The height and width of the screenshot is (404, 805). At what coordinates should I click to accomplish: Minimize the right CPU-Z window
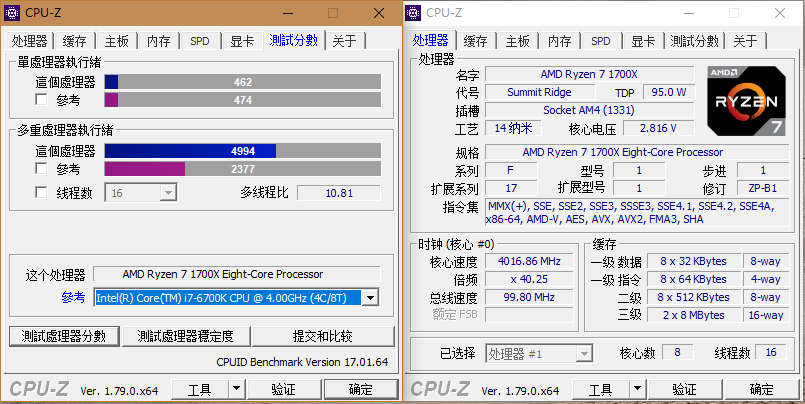(x=688, y=13)
